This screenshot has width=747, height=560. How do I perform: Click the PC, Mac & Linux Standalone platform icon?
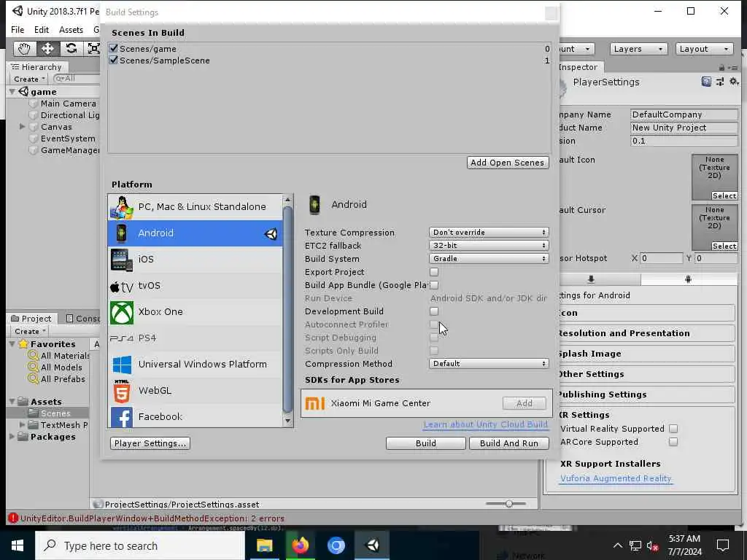122,207
